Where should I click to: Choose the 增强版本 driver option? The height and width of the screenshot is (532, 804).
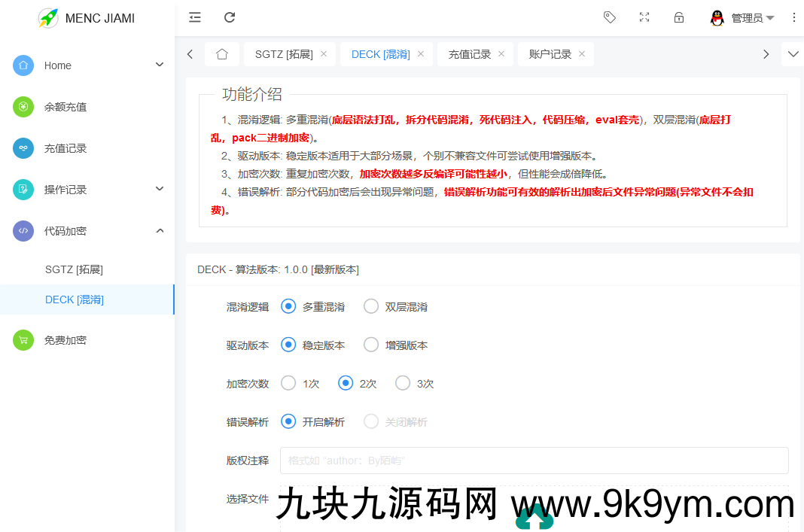point(371,345)
